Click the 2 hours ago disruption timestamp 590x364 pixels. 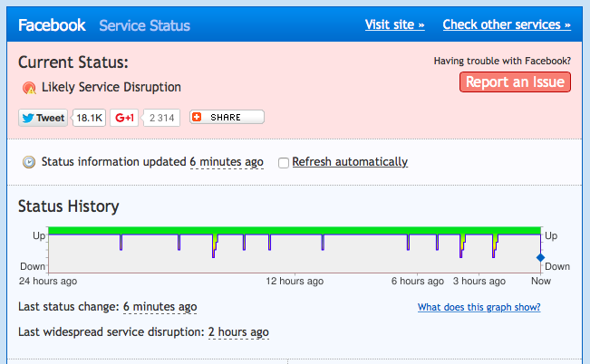click(x=238, y=332)
